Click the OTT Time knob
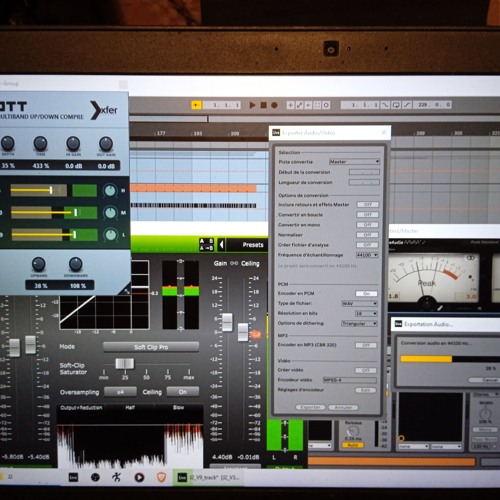 (40, 143)
